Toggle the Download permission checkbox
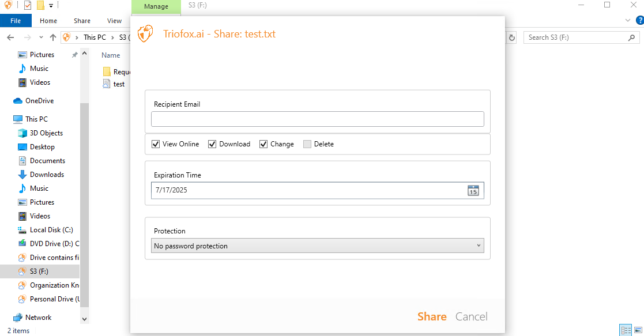 tap(212, 144)
